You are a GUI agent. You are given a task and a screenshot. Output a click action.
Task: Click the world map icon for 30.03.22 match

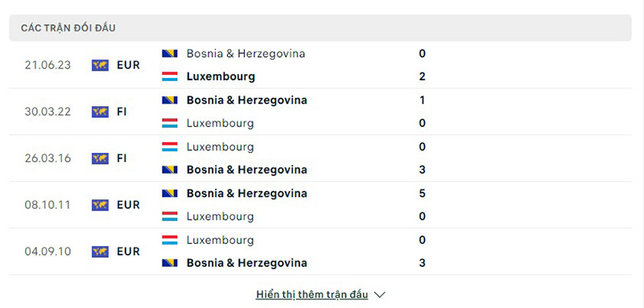pos(100,112)
